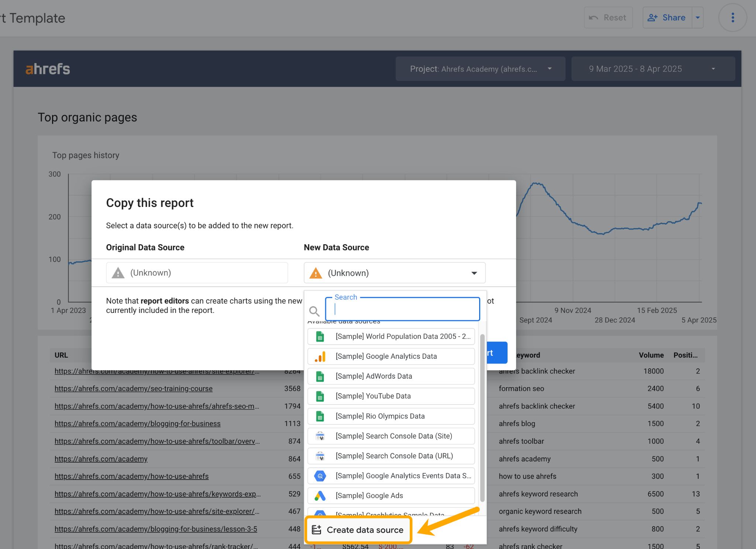Open the seo-training-course page link
The image size is (756, 549).
pos(133,388)
